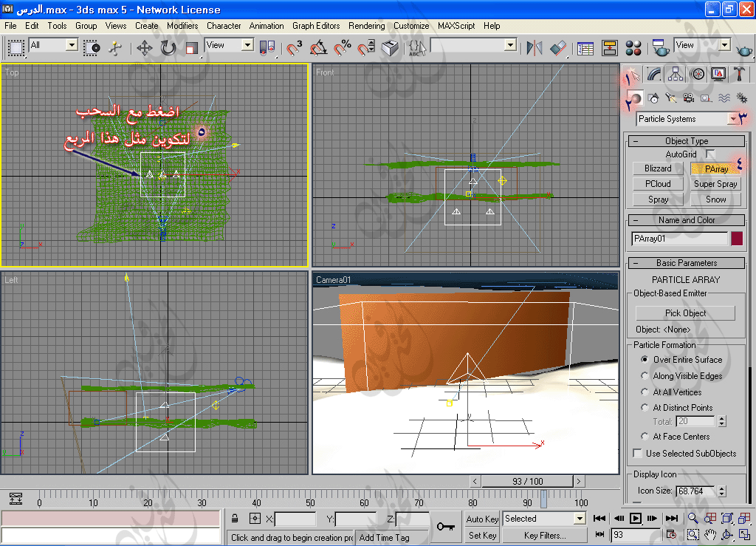Activate the Select and Scale tool
Image resolution: width=756 pixels, height=546 pixels.
pos(191,48)
